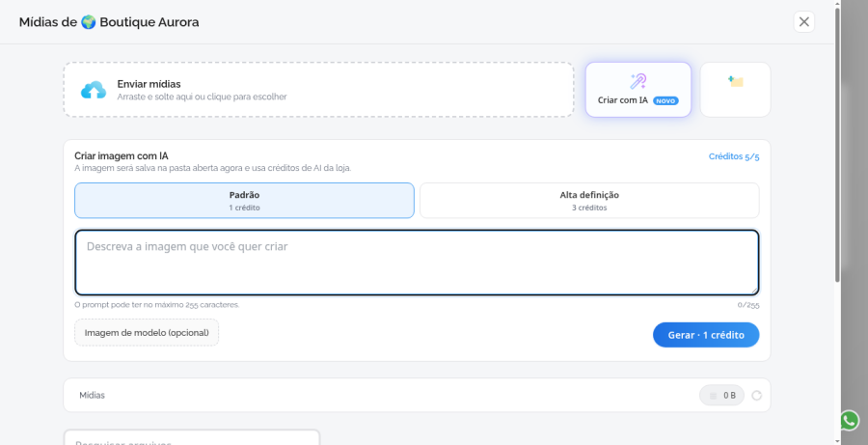Click the cloud upload icon
The height and width of the screenshot is (445, 868).
(93, 90)
